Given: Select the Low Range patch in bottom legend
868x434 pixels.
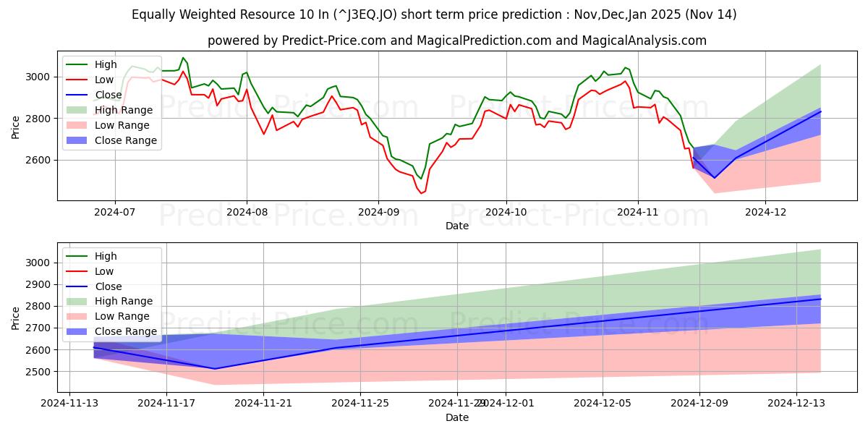Looking at the screenshot, I should coord(78,317).
